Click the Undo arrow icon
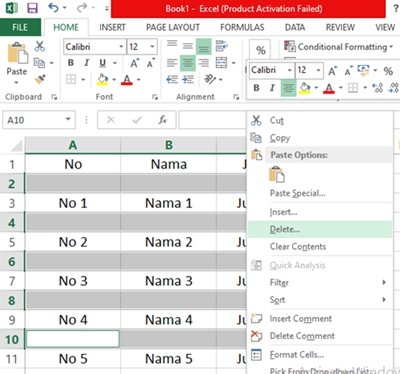 [x=54, y=7]
